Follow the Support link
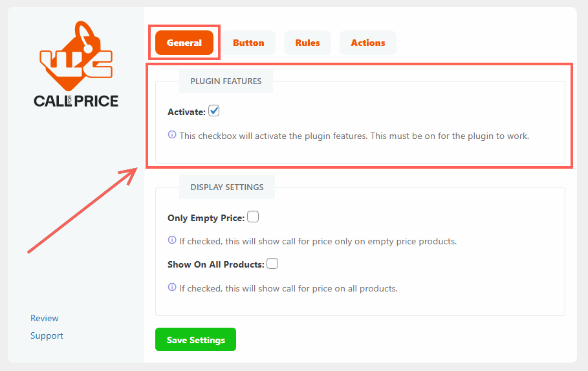 pyautogui.click(x=47, y=335)
